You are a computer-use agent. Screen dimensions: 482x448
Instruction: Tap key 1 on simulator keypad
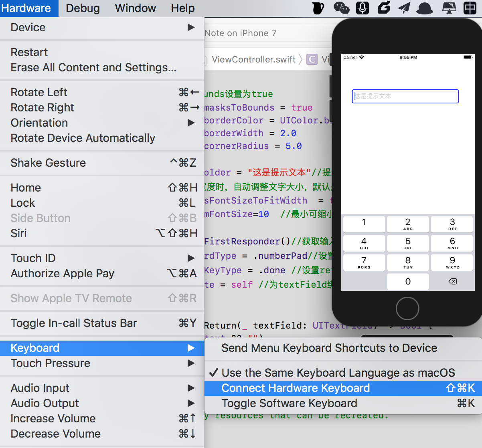click(364, 224)
